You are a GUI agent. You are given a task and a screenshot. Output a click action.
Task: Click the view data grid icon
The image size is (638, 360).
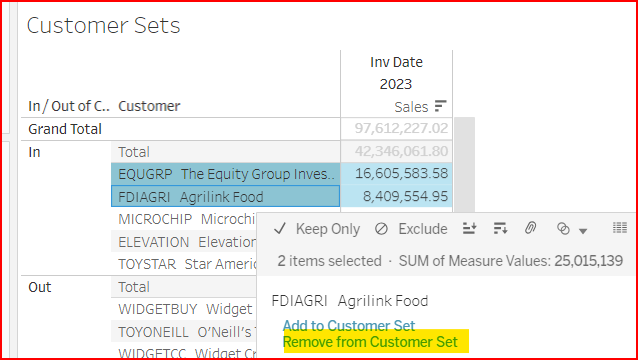(620, 228)
